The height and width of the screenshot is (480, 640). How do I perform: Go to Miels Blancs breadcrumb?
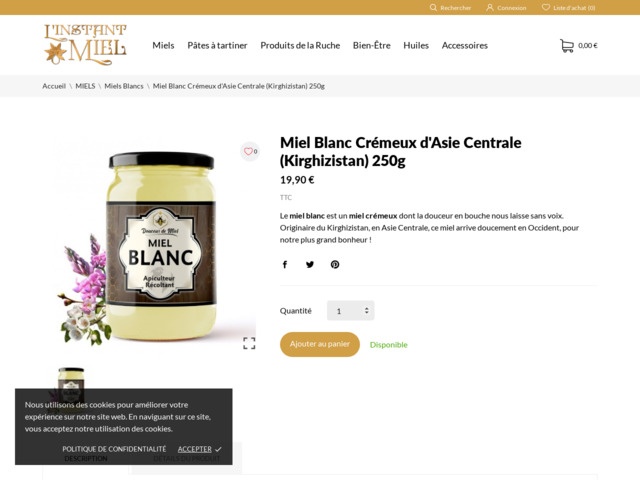[124, 86]
